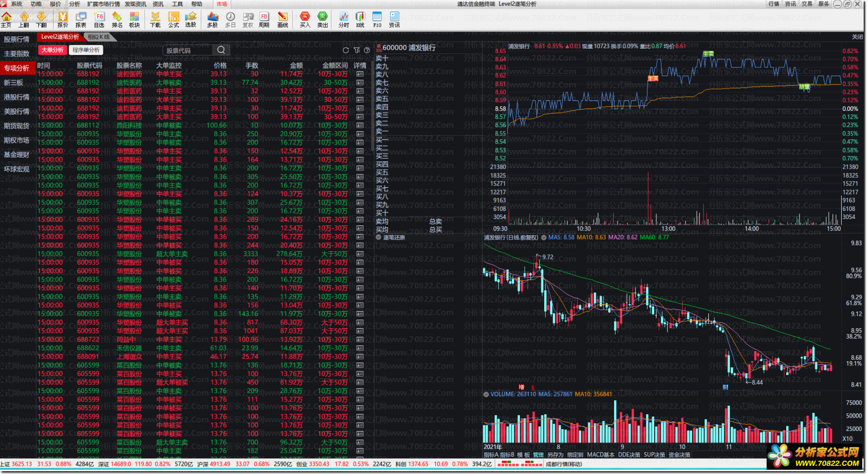
Task: Open 自选 F6 watchlist icon
Action: click(x=99, y=20)
